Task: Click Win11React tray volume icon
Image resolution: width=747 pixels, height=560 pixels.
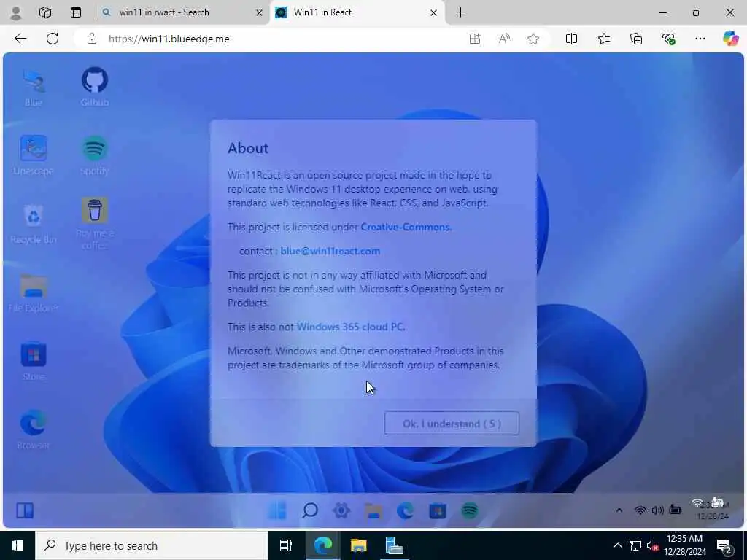Action: point(657,510)
